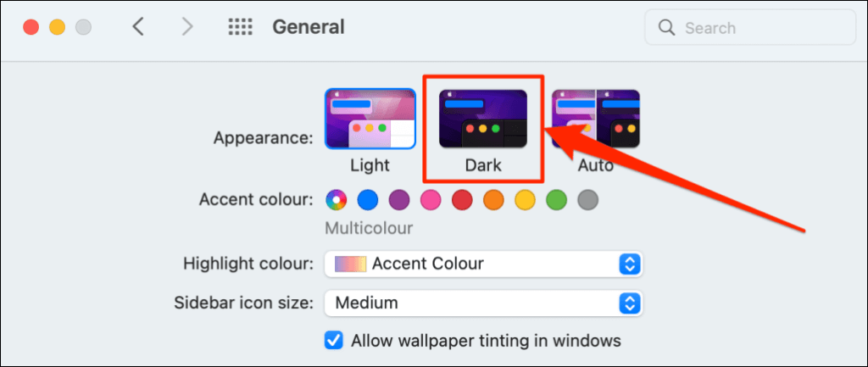Select the blue accent colour
Viewport: 868px width, 367px height.
point(367,200)
